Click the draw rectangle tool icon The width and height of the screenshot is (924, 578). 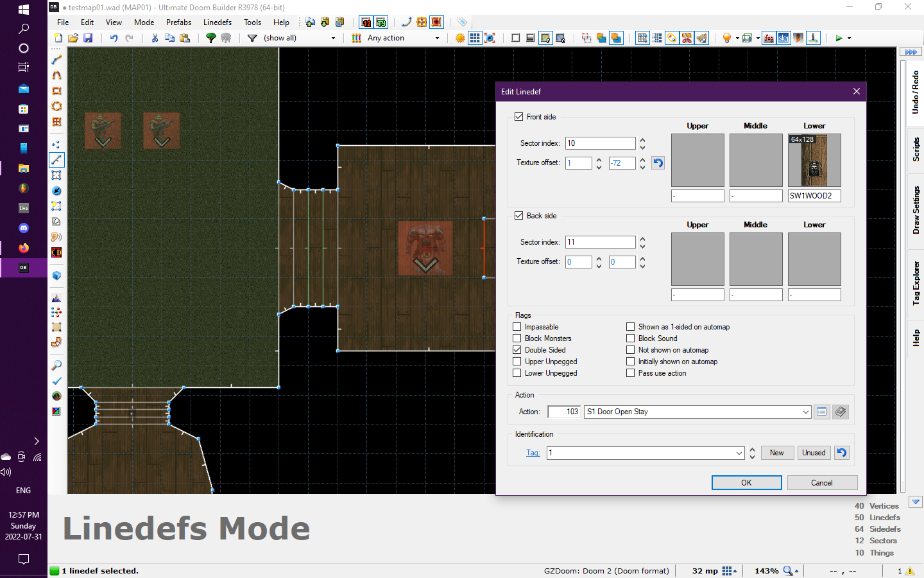click(56, 91)
